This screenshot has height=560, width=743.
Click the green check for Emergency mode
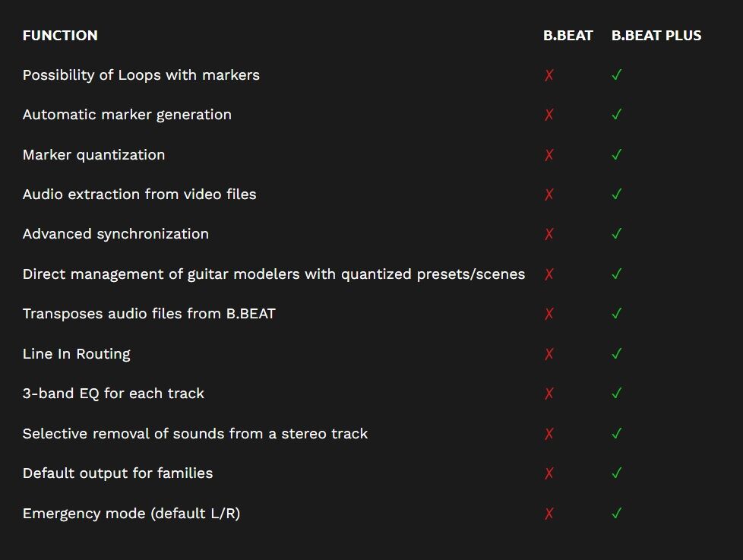tap(617, 513)
